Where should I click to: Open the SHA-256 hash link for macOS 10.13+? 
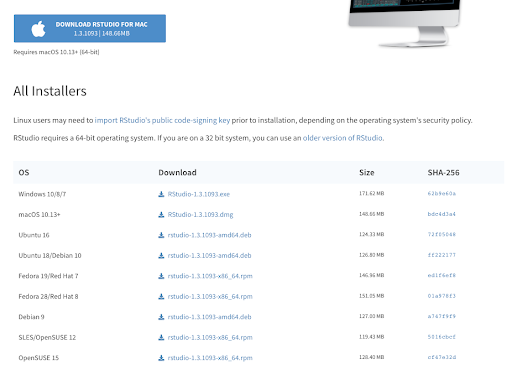point(442,214)
